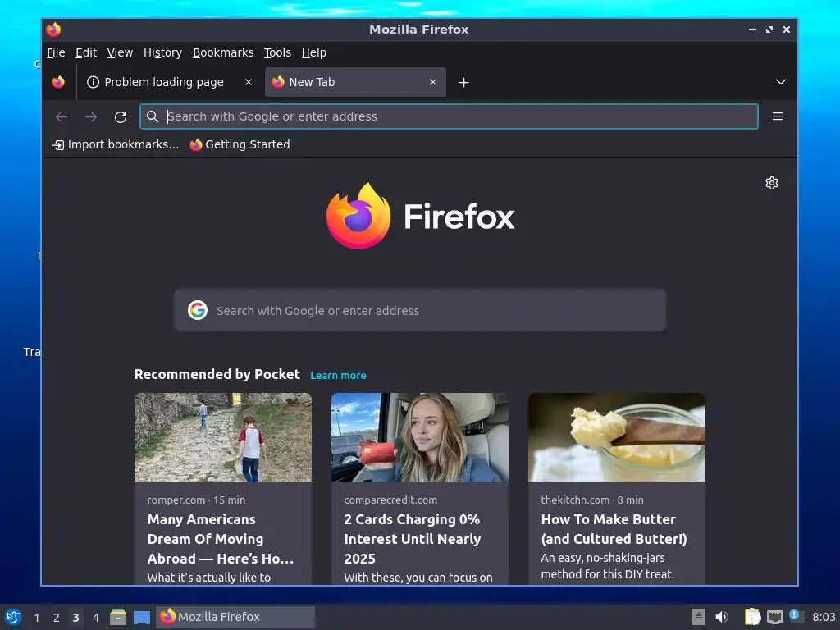This screenshot has width=840, height=630.
Task: Open a new tab with plus button
Action: (464, 83)
